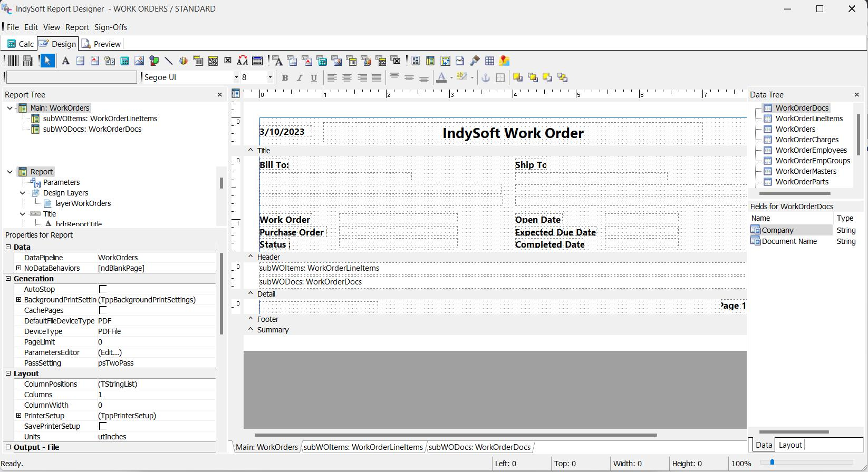Enable the AutoStop checkbox

(103, 289)
